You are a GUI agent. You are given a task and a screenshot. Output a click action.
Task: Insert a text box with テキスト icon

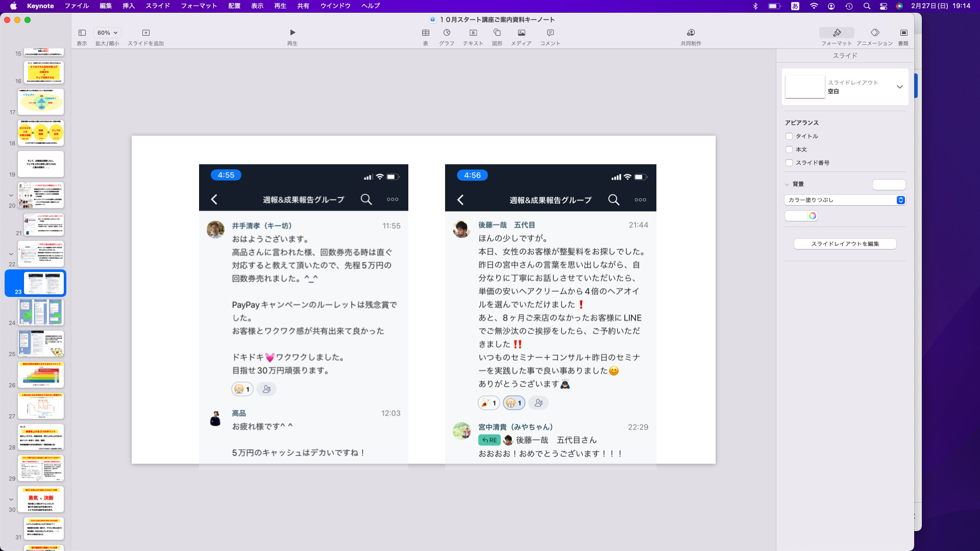[473, 33]
